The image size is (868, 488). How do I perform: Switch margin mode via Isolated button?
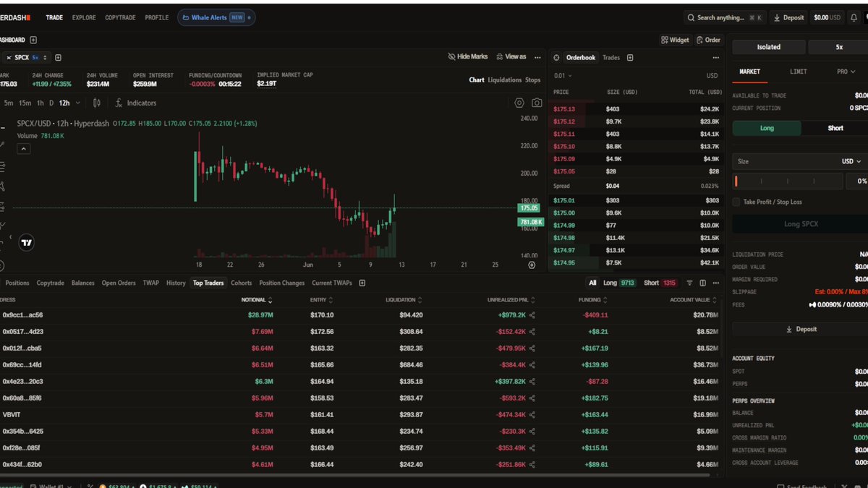[769, 47]
